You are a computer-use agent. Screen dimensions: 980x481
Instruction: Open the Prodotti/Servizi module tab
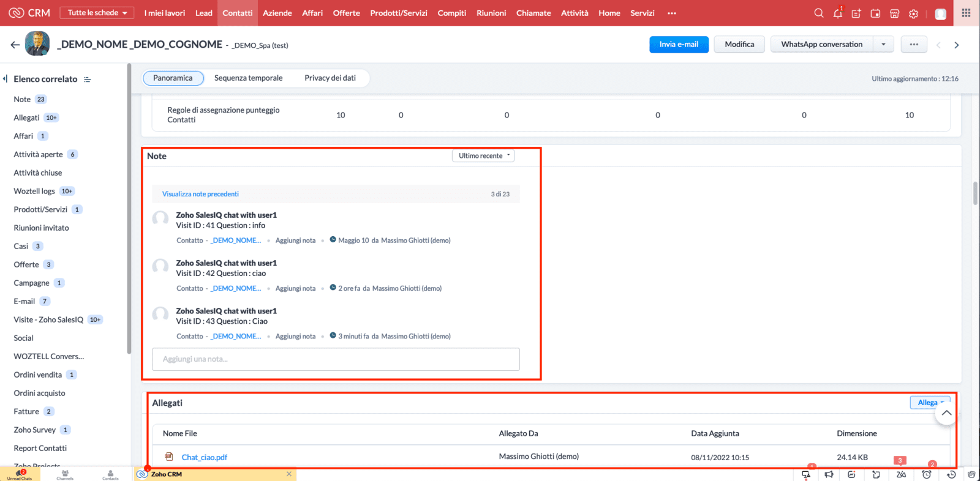[x=399, y=13]
